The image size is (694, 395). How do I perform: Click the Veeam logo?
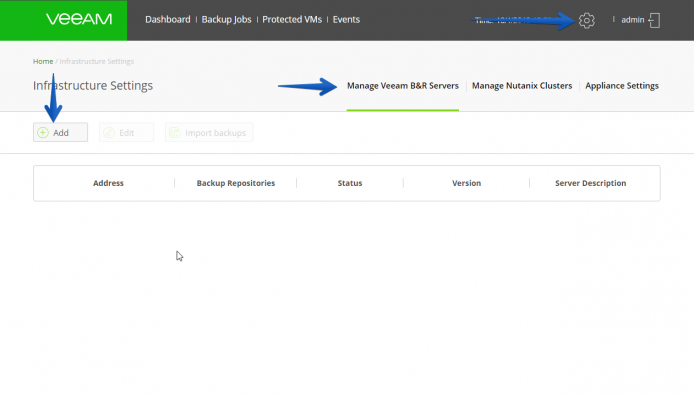(x=79, y=19)
